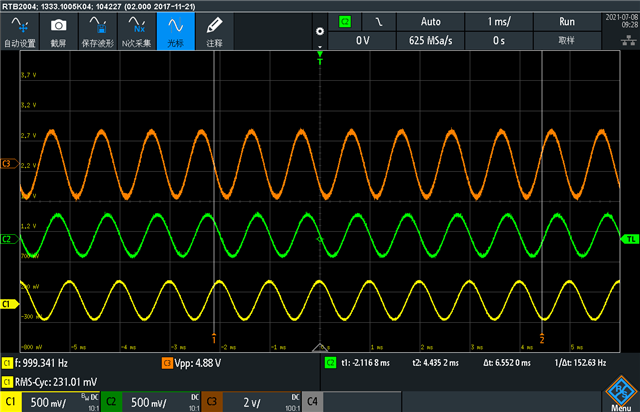
Task: Toggle the cursor (光标) tool
Action: (x=175, y=30)
